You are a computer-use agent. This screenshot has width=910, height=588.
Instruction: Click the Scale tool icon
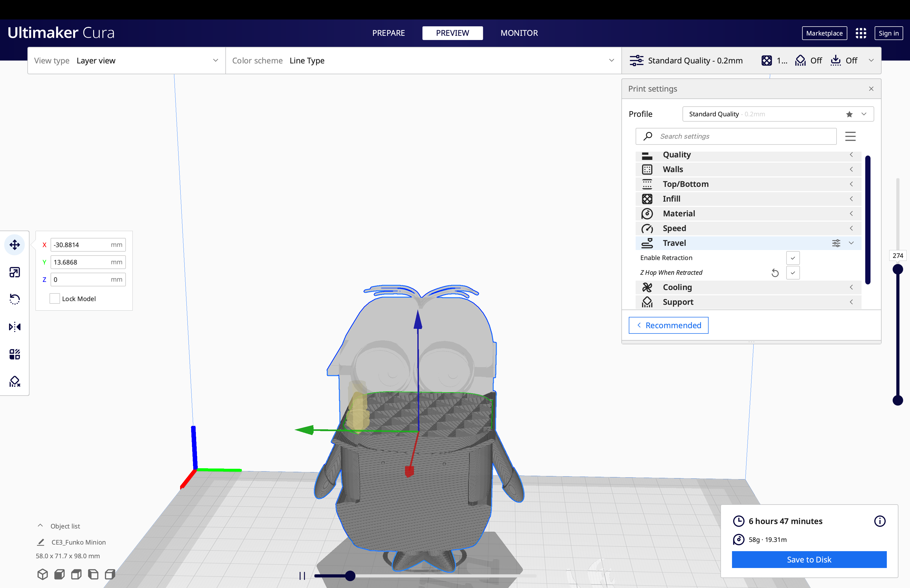[14, 272]
